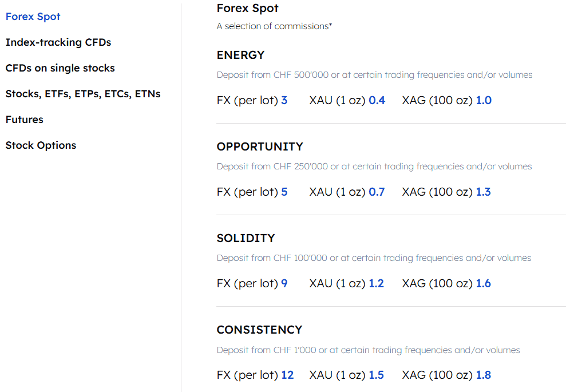The height and width of the screenshot is (392, 566).
Task: Select the XAU 0.4 value in ENERGY
Action: 378,100
